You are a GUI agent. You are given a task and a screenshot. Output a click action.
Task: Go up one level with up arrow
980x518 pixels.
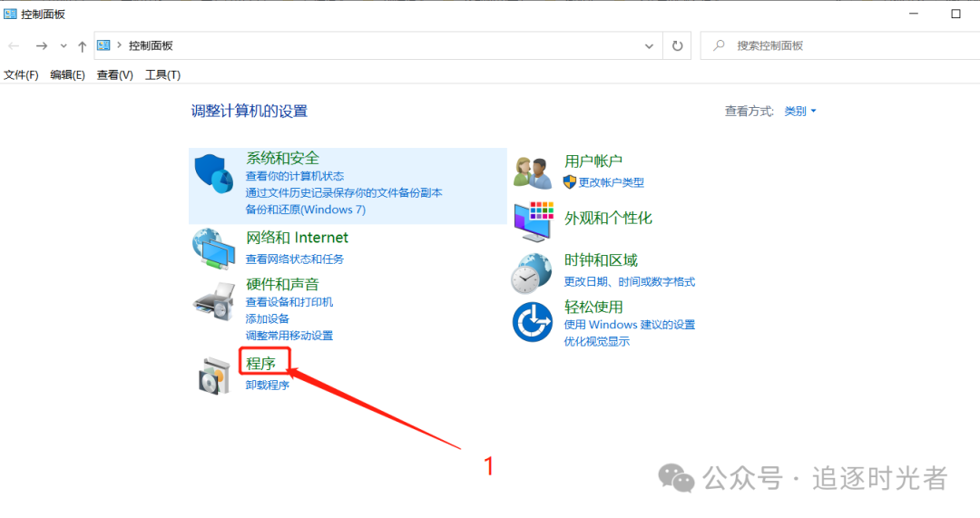point(82,45)
